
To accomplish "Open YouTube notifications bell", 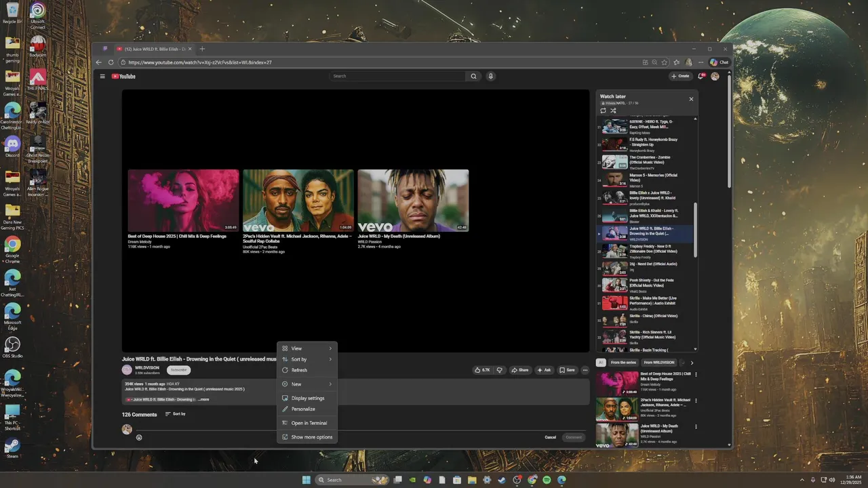I will click(x=701, y=76).
